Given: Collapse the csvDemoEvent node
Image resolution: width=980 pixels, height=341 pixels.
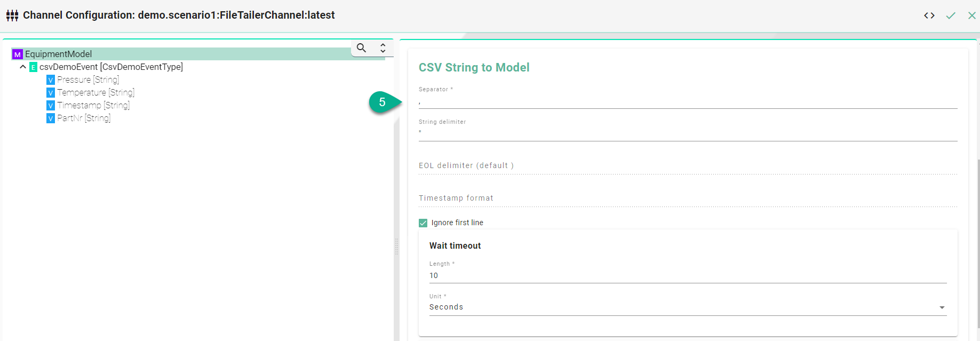Looking at the screenshot, I should tap(23, 67).
